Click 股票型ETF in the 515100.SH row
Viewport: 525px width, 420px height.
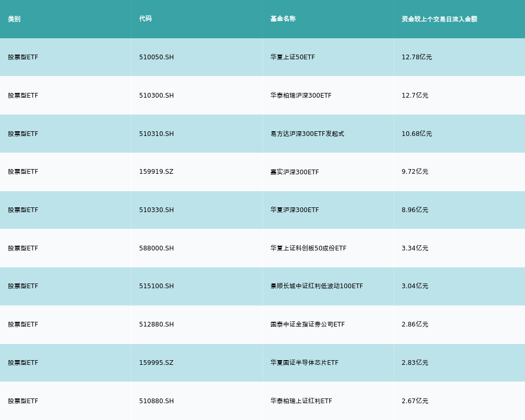click(x=23, y=286)
